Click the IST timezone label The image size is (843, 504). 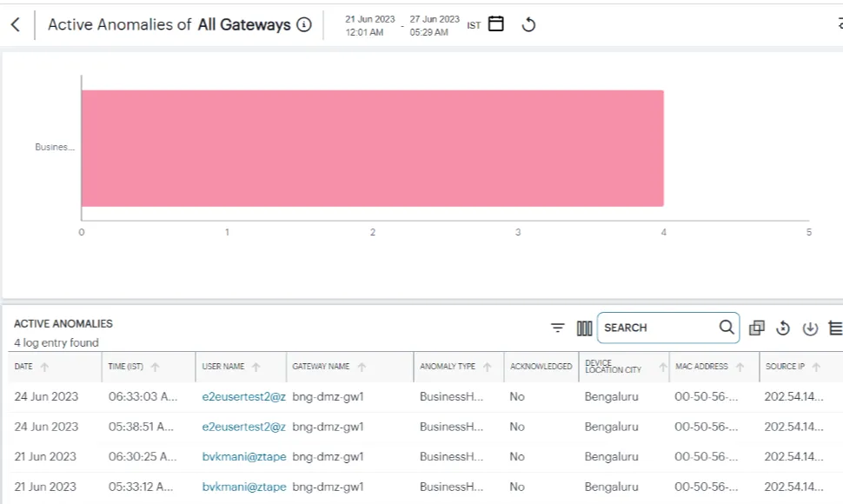[474, 25]
